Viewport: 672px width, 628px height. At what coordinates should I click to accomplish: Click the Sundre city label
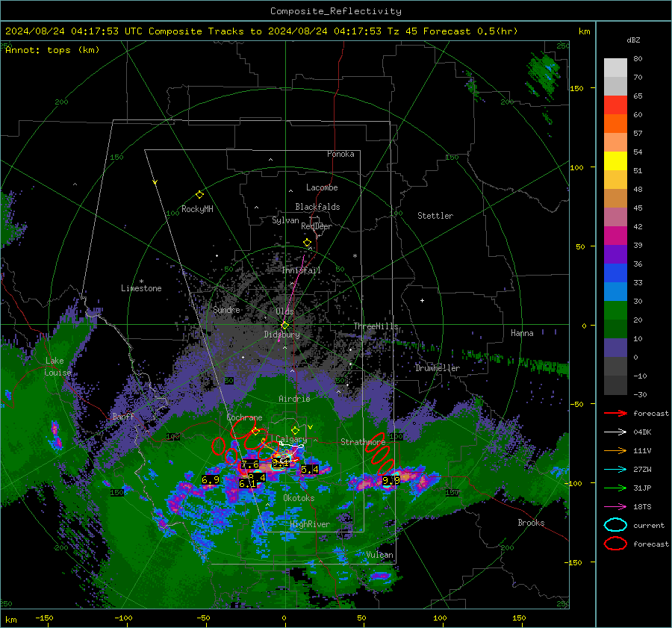pos(226,309)
